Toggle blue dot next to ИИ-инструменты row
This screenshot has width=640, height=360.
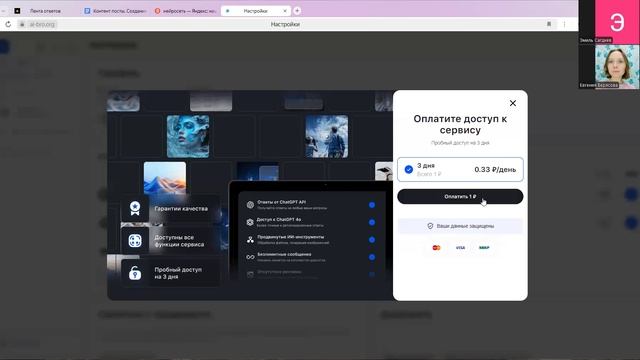(x=372, y=240)
